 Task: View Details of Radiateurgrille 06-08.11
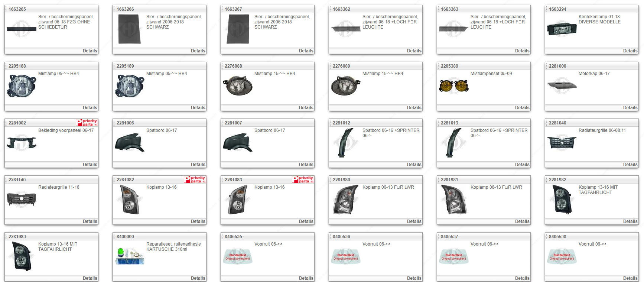[x=630, y=165]
